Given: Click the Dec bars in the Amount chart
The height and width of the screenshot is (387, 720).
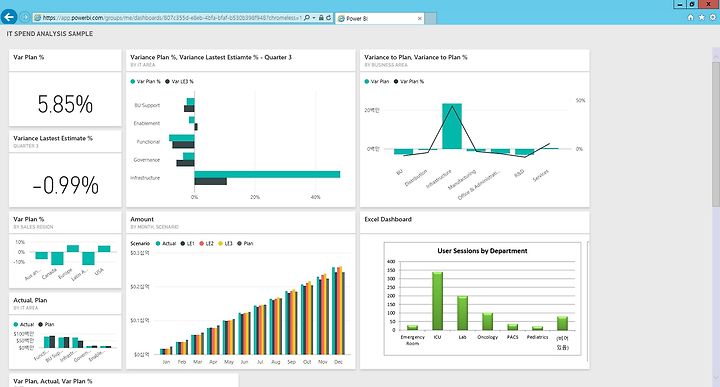Looking at the screenshot, I should pos(338,310).
